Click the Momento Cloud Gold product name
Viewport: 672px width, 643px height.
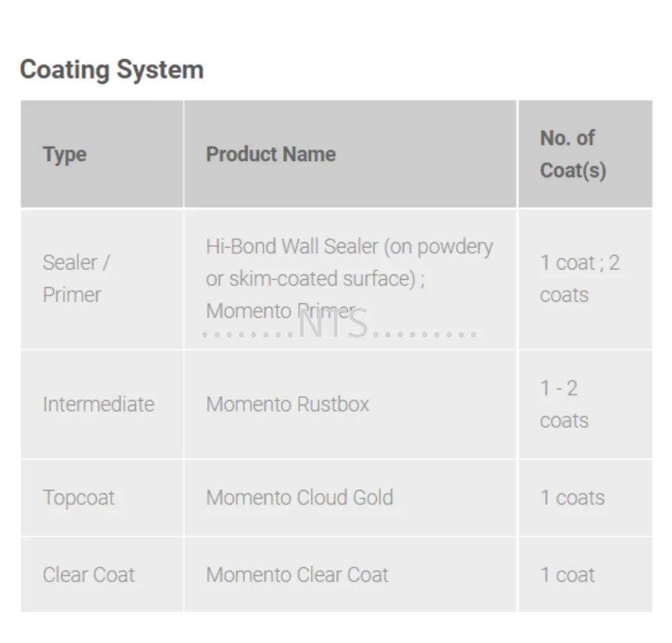coord(300,498)
